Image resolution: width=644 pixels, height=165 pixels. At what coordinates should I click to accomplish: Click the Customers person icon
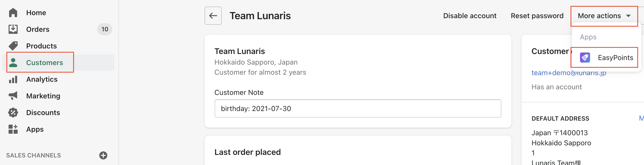13,63
